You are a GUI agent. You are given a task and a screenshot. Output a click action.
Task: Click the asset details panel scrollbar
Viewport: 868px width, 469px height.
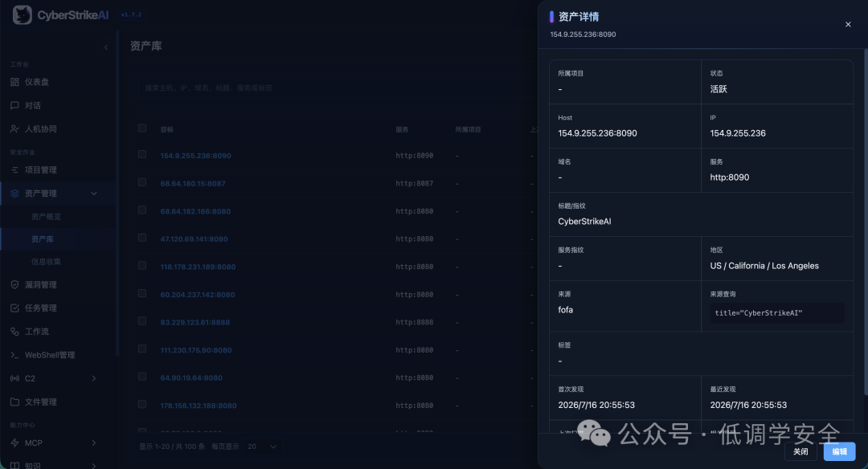click(x=866, y=221)
